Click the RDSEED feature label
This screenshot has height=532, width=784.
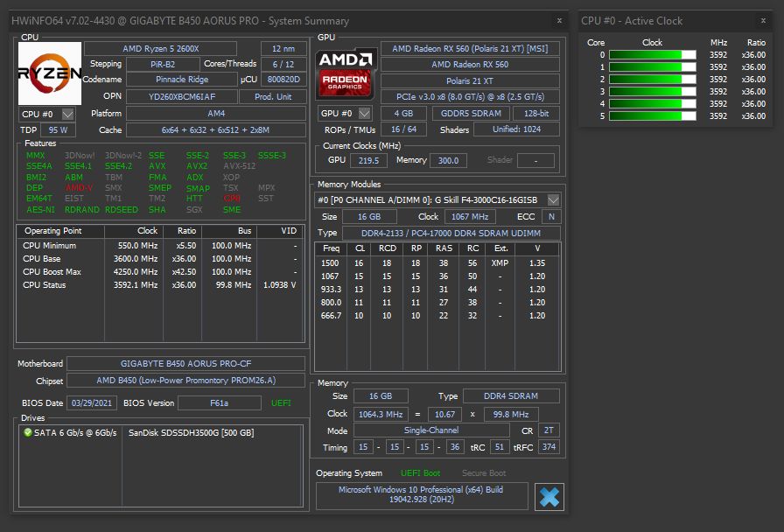click(122, 209)
